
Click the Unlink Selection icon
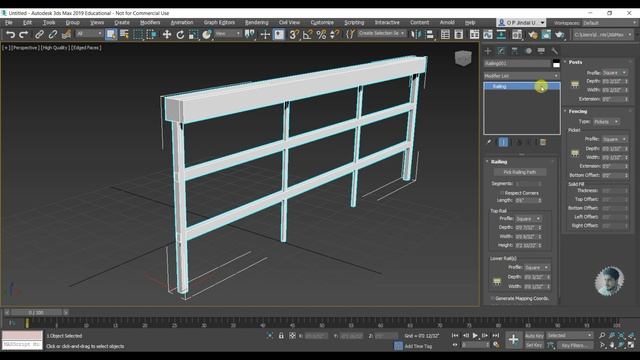point(53,35)
